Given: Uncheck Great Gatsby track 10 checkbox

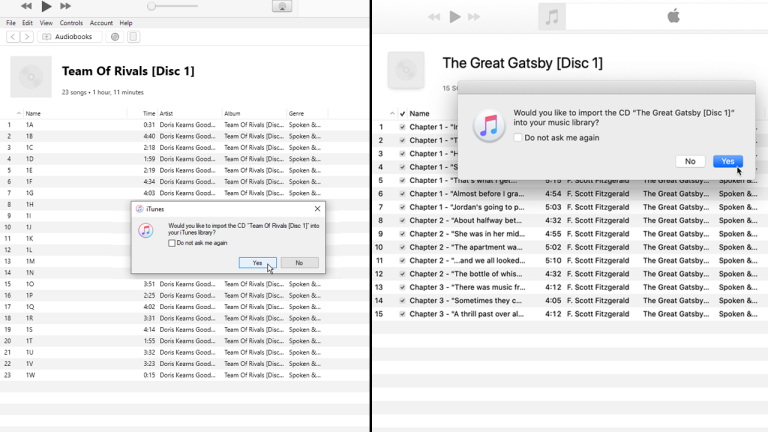Looking at the screenshot, I should (402, 247).
